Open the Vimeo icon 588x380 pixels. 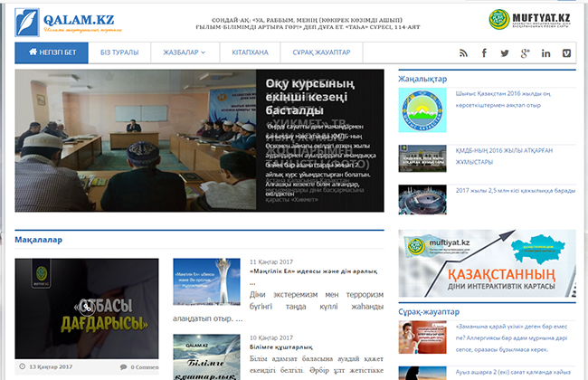[566, 53]
